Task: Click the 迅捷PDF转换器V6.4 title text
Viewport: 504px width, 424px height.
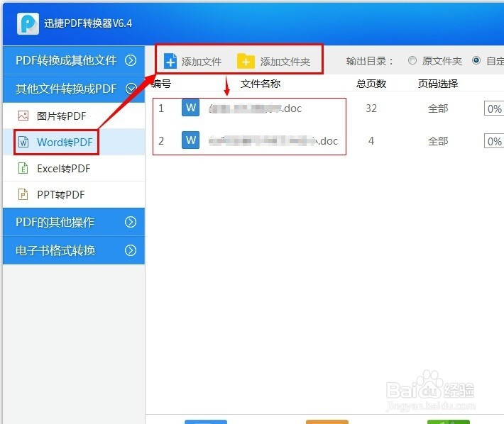Action: pyautogui.click(x=88, y=23)
